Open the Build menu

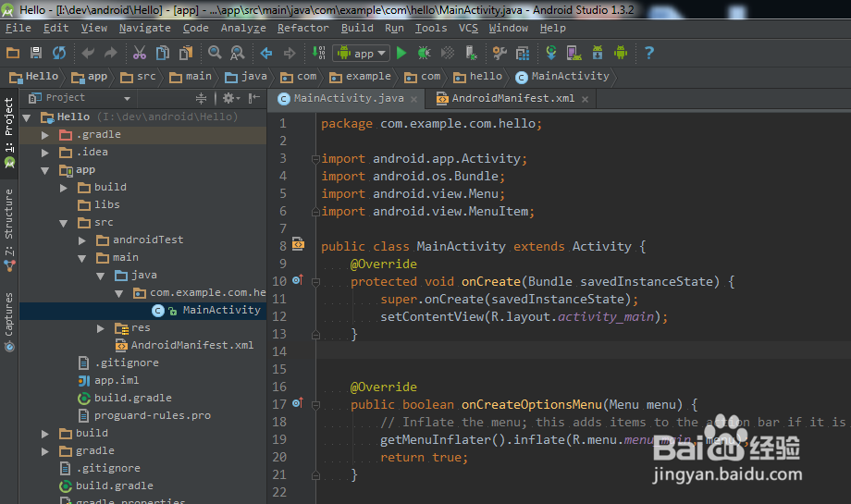(357, 29)
